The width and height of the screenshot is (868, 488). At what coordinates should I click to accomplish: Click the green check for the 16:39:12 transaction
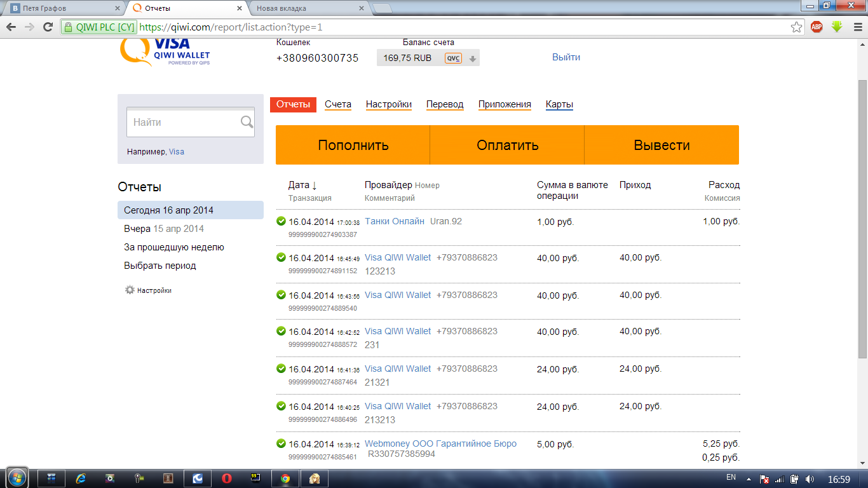[281, 444]
